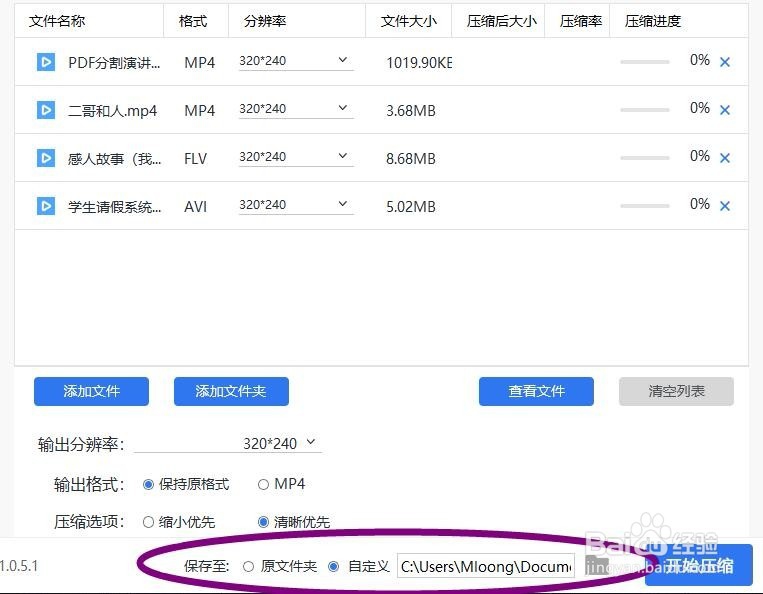Click the play icon beside 感人故事 file
The width and height of the screenshot is (763, 594).
pyautogui.click(x=46, y=158)
